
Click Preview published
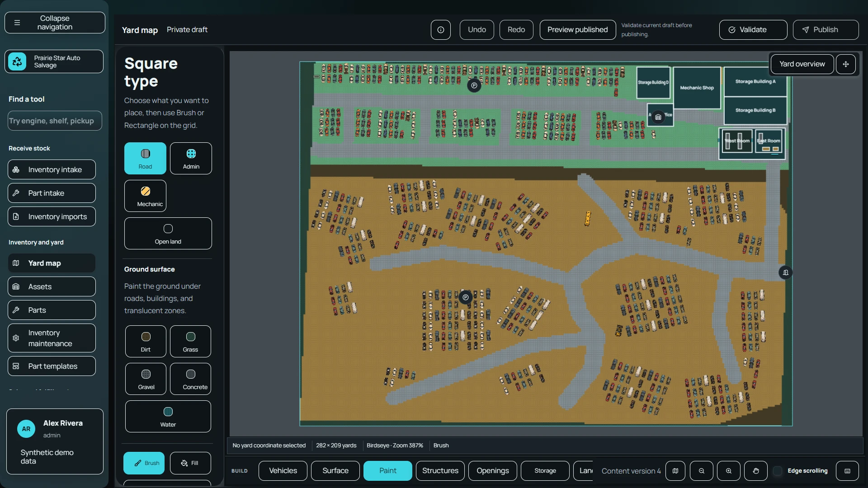(578, 30)
